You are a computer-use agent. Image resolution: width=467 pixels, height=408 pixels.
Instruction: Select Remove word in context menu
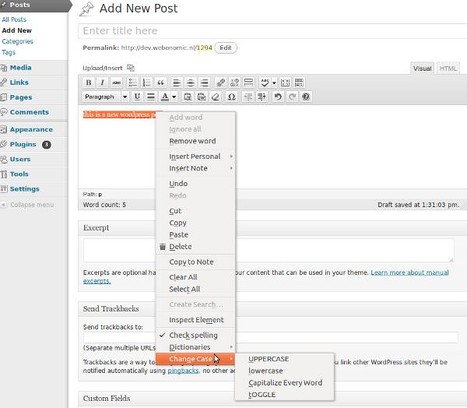pyautogui.click(x=196, y=141)
